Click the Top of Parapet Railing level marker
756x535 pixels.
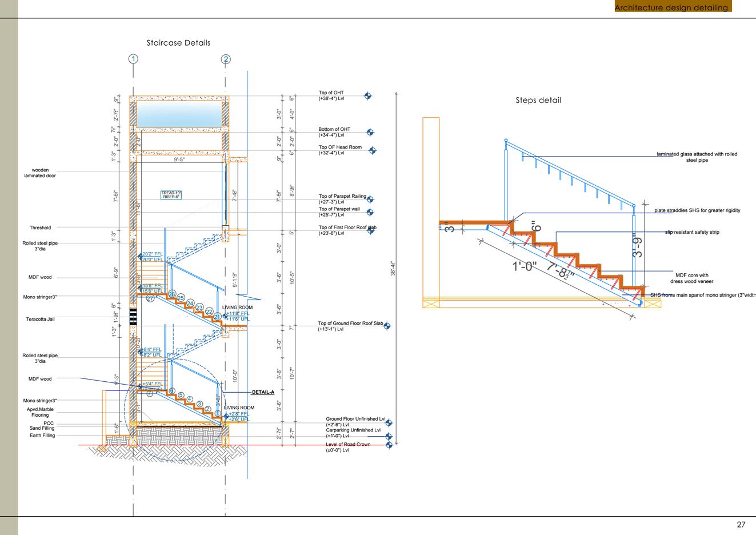pyautogui.click(x=370, y=199)
